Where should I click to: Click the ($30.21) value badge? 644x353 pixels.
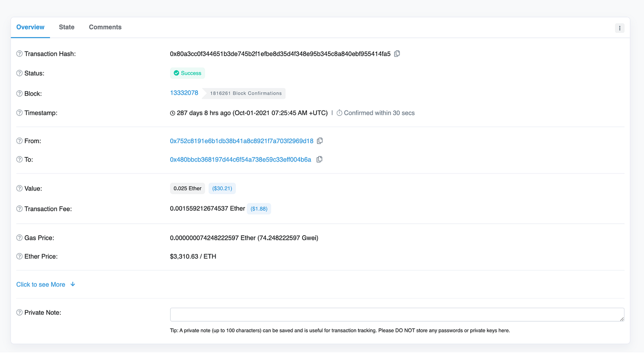pyautogui.click(x=222, y=188)
